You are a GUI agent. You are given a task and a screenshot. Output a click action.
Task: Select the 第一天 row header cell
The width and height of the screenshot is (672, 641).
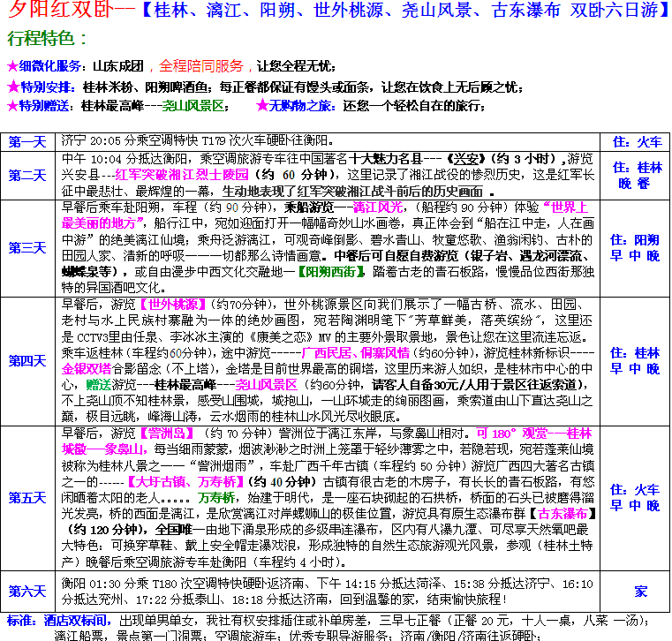pyautogui.click(x=27, y=142)
